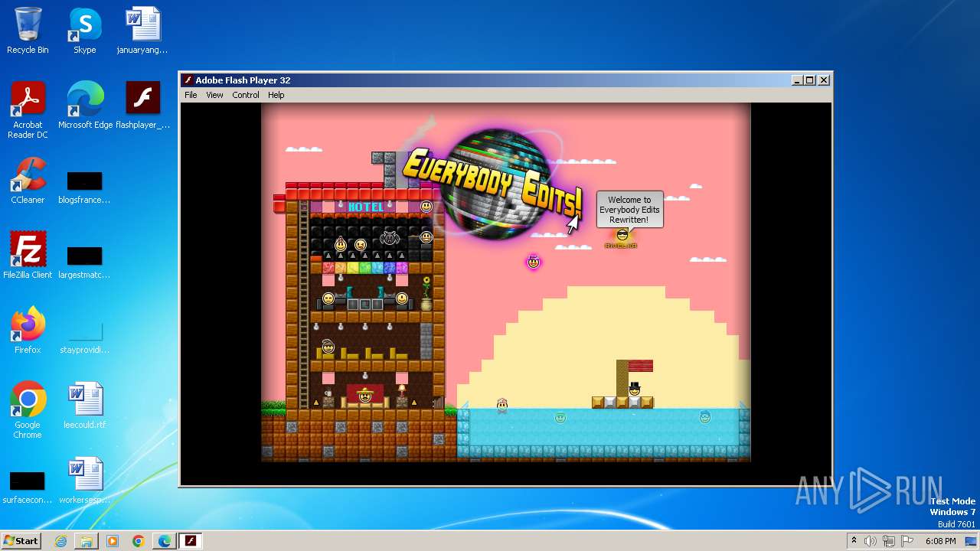Open the Control menu in Flash Player
Screen dimensions: 980x551
click(246, 95)
